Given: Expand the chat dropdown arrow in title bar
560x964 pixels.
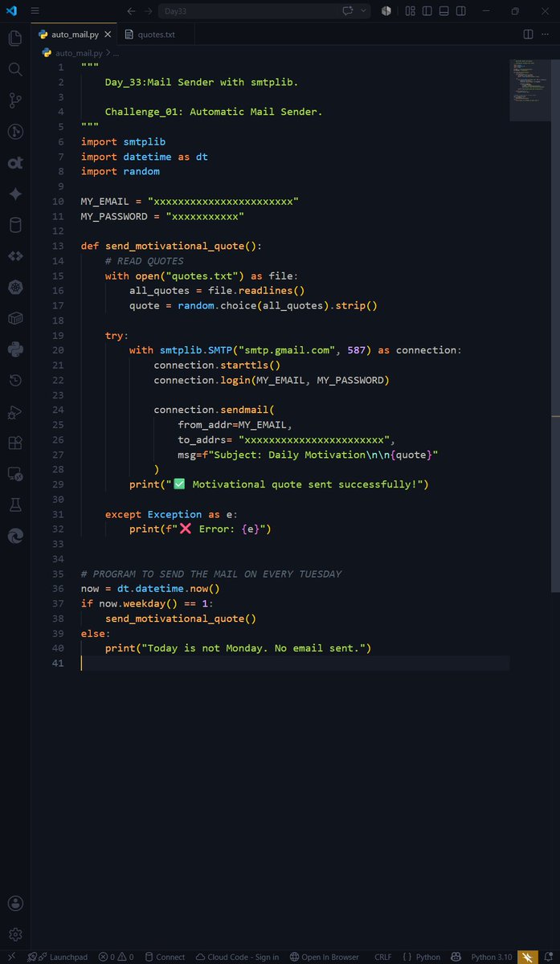Looking at the screenshot, I should click(364, 11).
